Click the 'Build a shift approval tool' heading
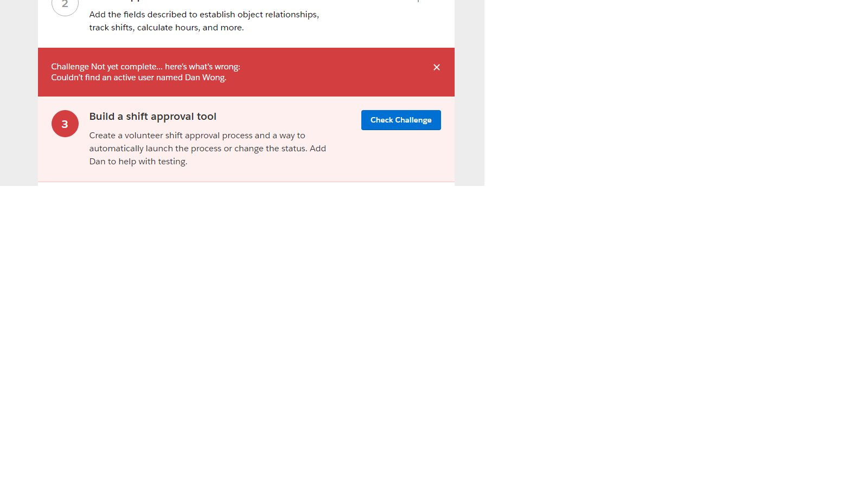 (153, 117)
